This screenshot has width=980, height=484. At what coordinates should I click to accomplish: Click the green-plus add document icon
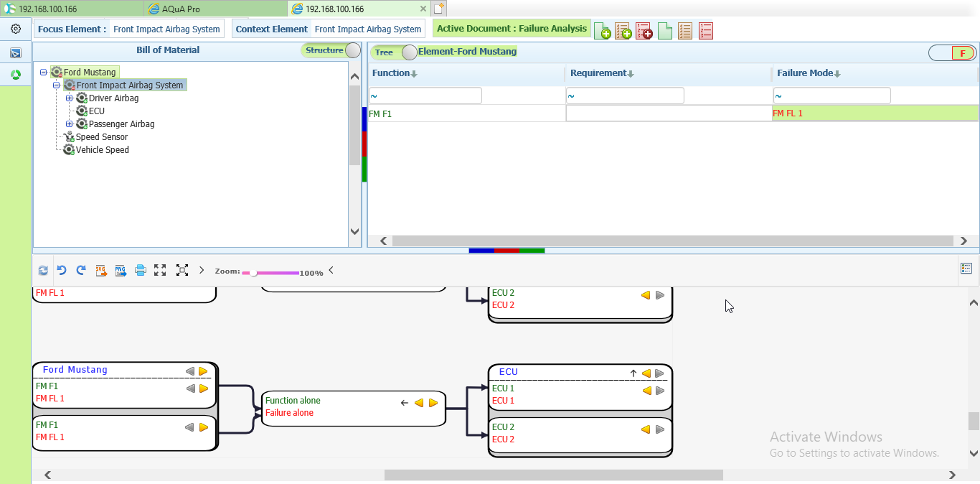(x=603, y=30)
